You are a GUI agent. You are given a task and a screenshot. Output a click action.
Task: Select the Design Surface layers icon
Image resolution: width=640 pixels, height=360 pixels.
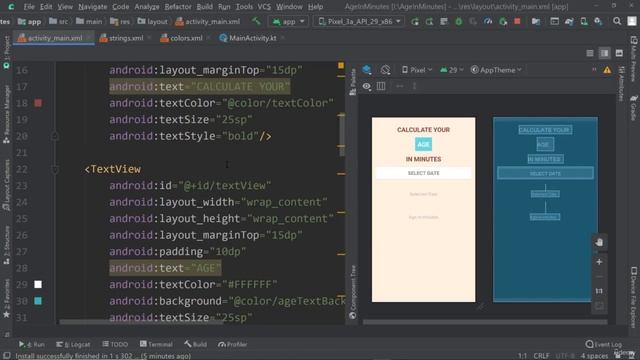point(367,70)
